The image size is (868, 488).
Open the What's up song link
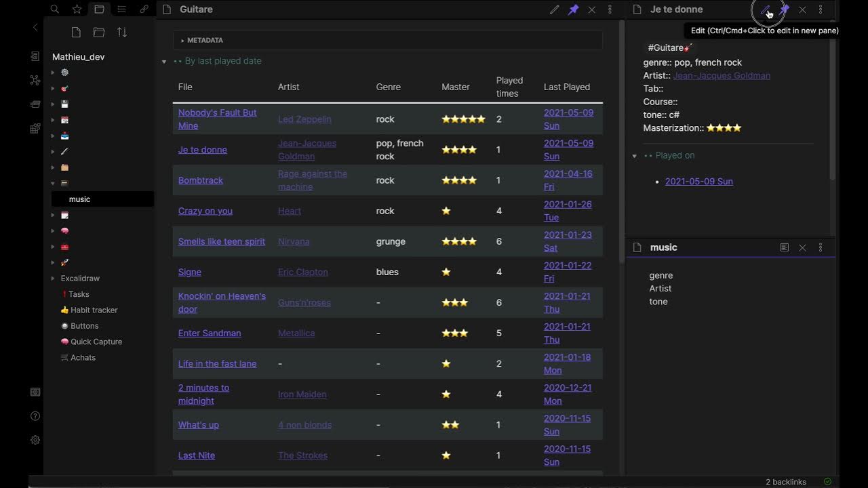(x=199, y=425)
